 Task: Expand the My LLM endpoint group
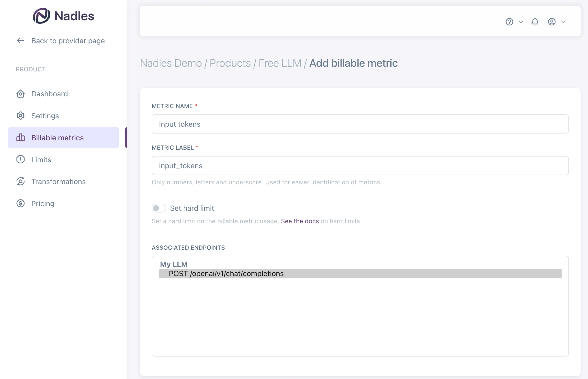pyautogui.click(x=173, y=264)
